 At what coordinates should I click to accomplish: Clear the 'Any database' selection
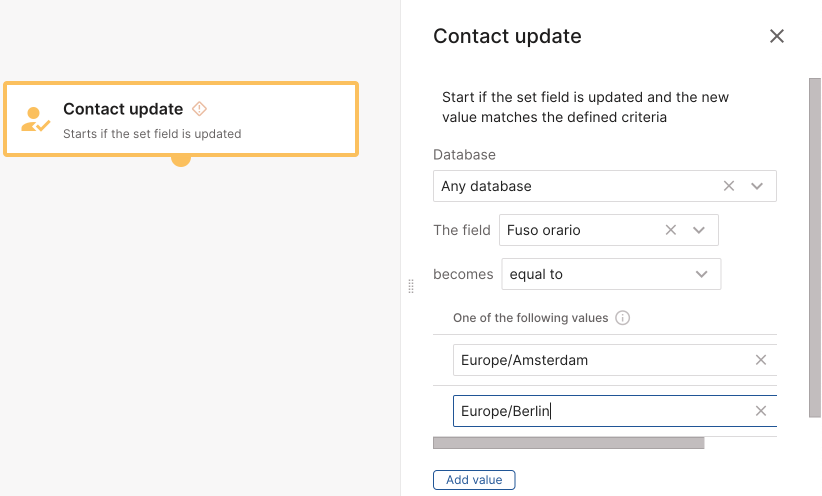pos(729,186)
